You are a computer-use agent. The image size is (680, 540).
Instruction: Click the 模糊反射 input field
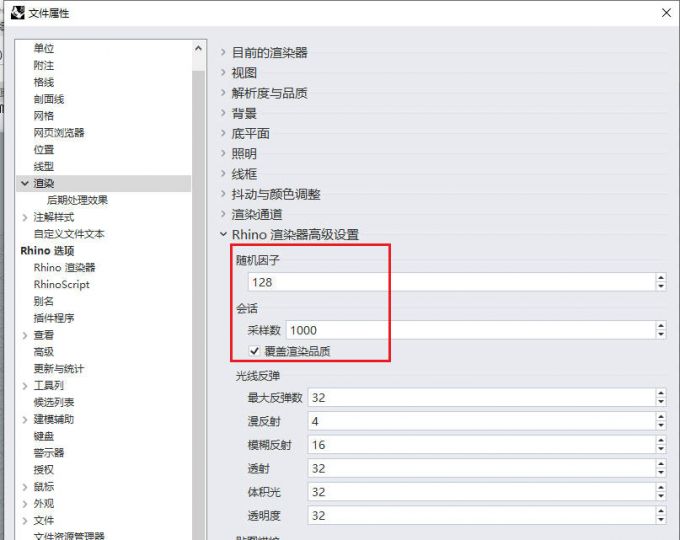pos(481,445)
